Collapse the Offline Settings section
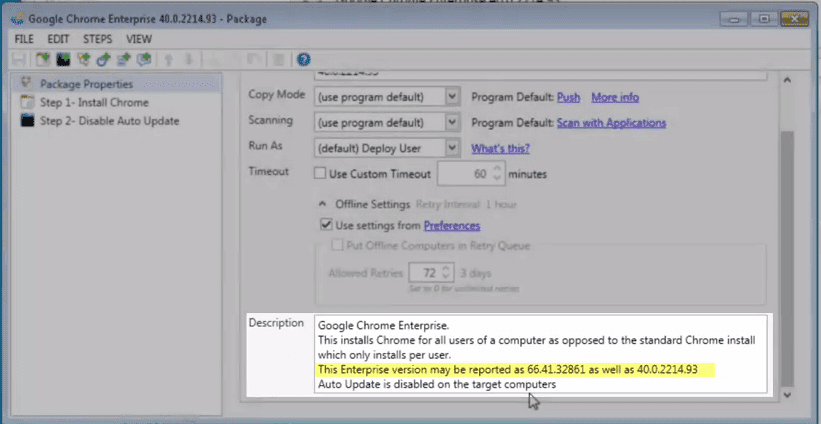The width and height of the screenshot is (821, 424). tap(324, 204)
